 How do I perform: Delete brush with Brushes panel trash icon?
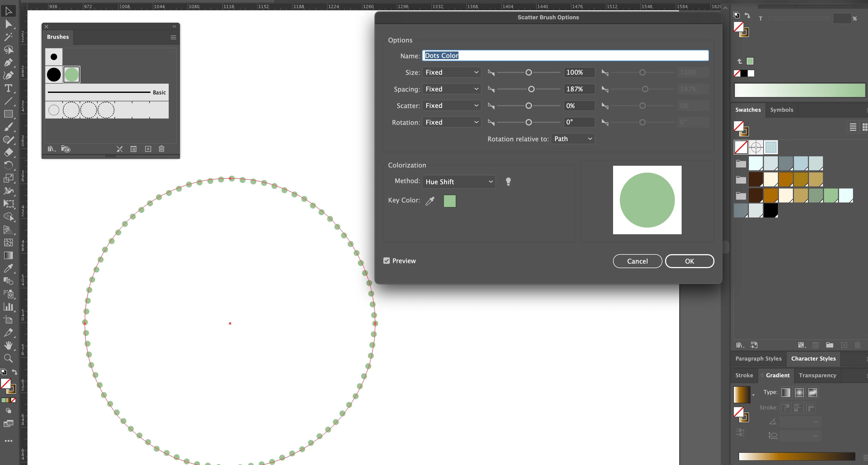[x=161, y=149]
